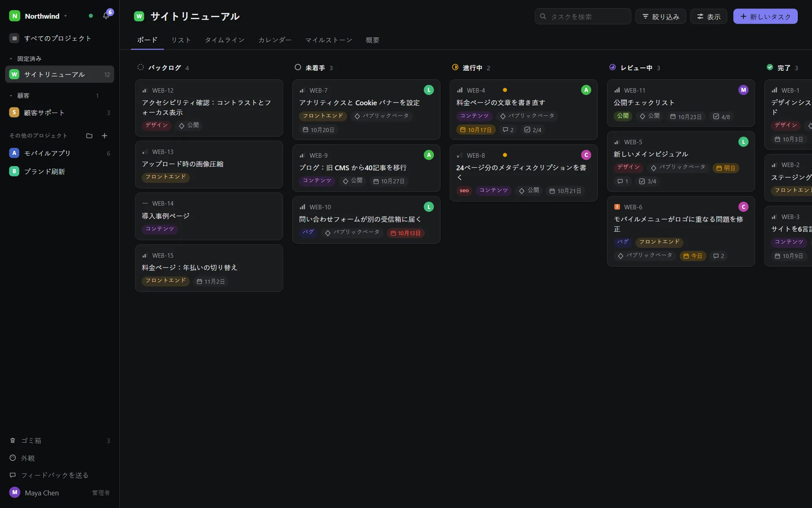The height and width of the screenshot is (508, 812).
Task: Focus the タスクを検索 search field
Action: coord(583,17)
